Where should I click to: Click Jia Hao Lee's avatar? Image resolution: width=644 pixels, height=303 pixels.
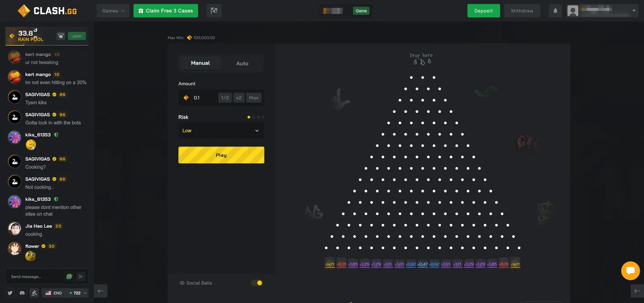point(14,228)
